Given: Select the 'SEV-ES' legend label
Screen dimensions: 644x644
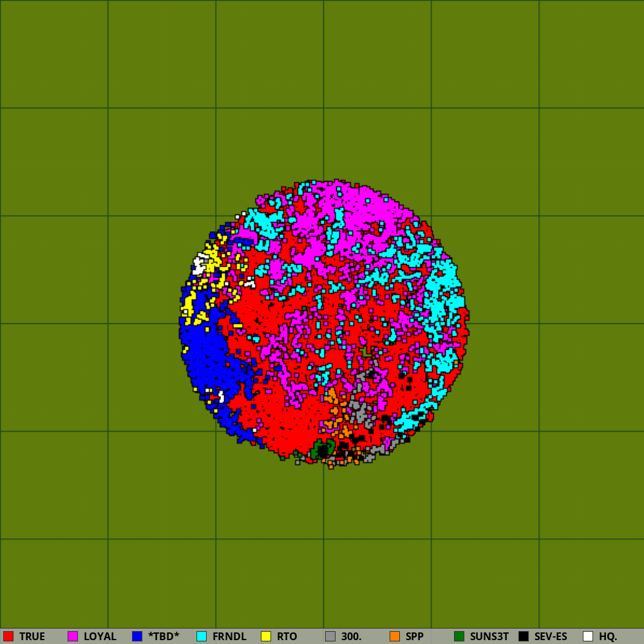Looking at the screenshot, I should [x=551, y=637].
